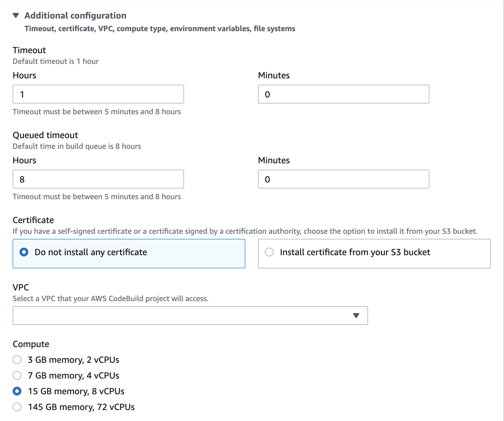Image resolution: width=504 pixels, height=421 pixels.
Task: Click the 145 GB memory, 72 vCPUs label
Action: pos(81,407)
